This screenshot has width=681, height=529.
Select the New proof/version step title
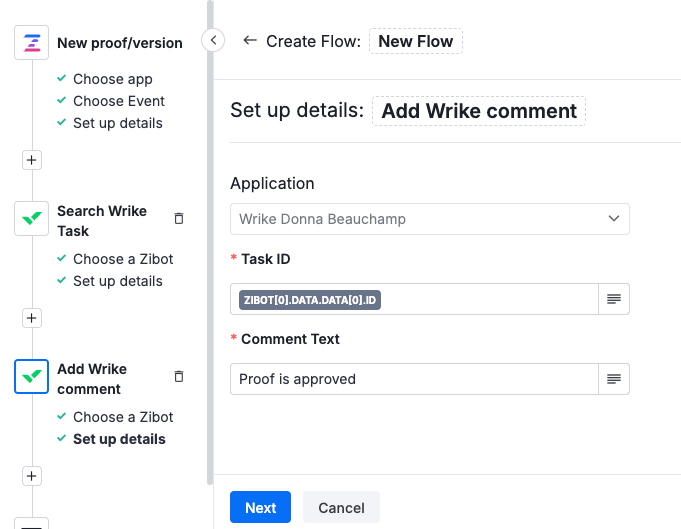point(120,43)
